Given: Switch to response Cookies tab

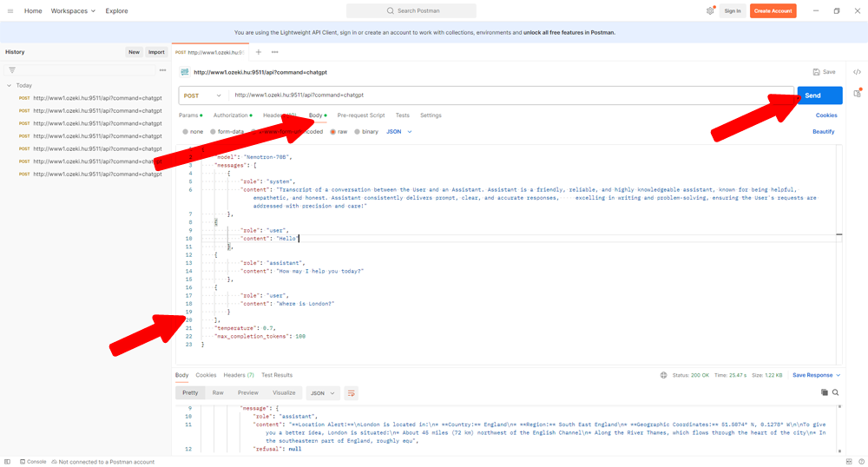Looking at the screenshot, I should pos(206,375).
